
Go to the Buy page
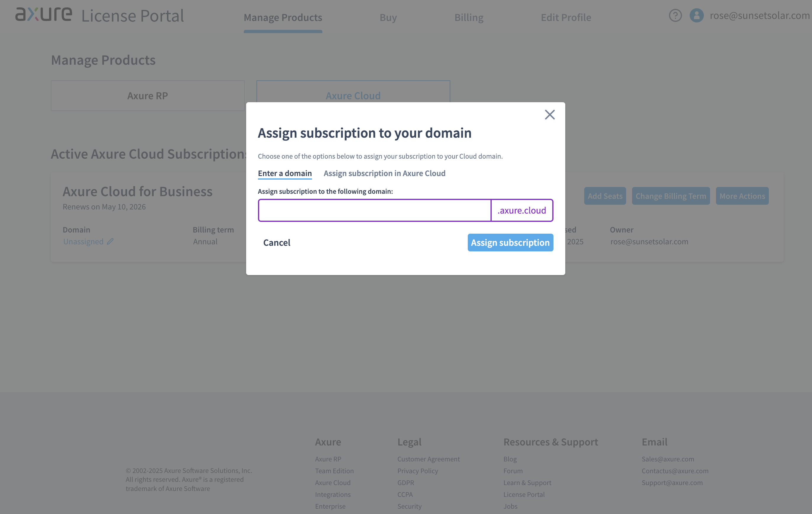click(x=388, y=17)
